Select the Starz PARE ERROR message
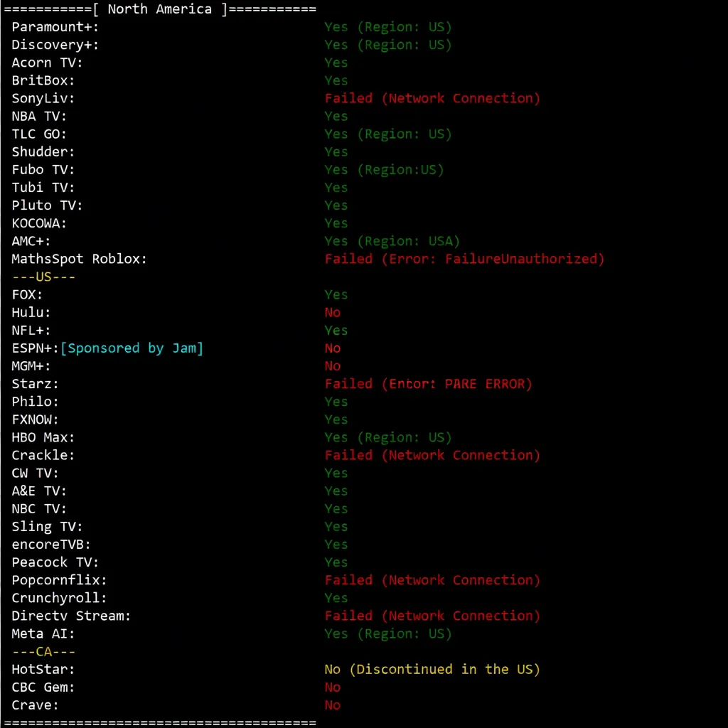 [428, 383]
